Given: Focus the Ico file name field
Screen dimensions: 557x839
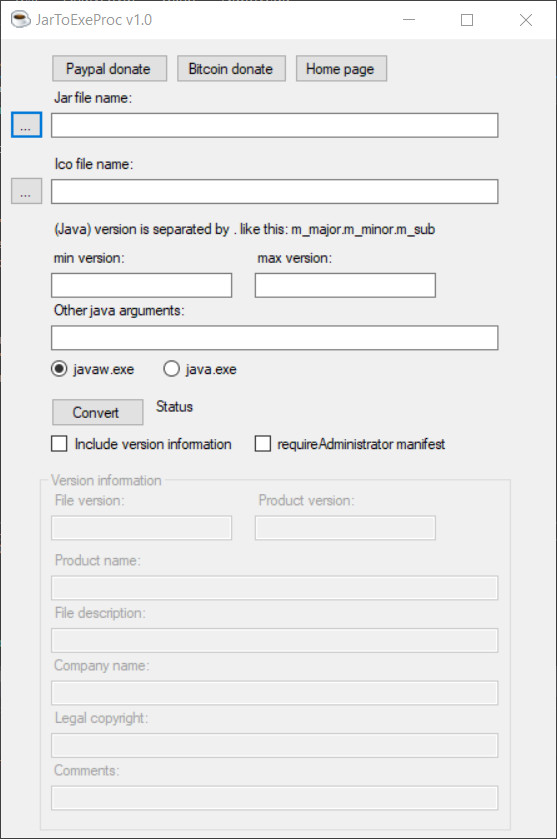Looking at the screenshot, I should [274, 192].
